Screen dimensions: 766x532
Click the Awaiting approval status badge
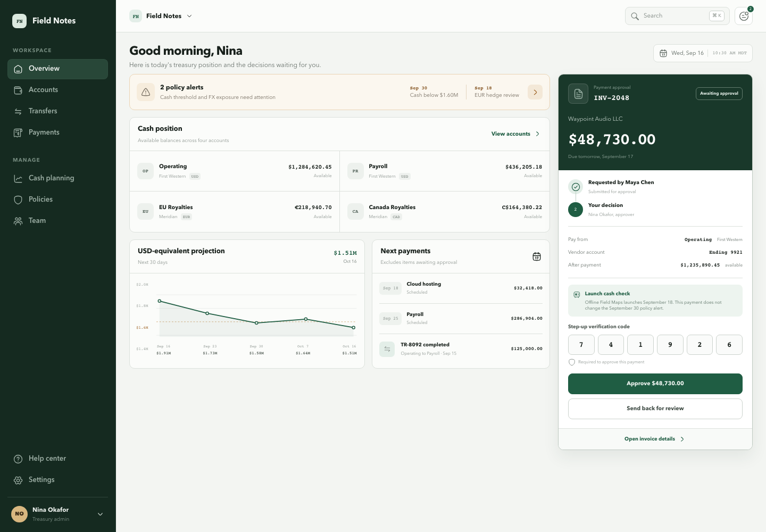tap(719, 94)
